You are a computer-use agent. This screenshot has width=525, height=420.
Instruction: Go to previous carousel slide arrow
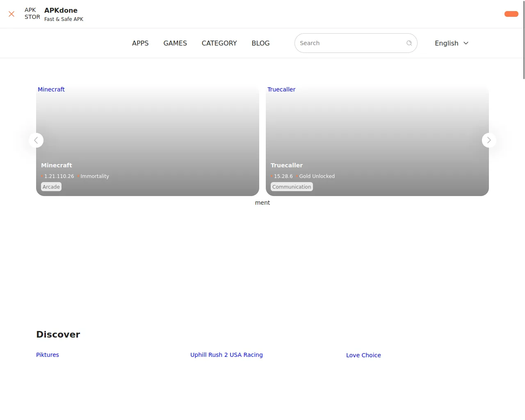pyautogui.click(x=36, y=140)
